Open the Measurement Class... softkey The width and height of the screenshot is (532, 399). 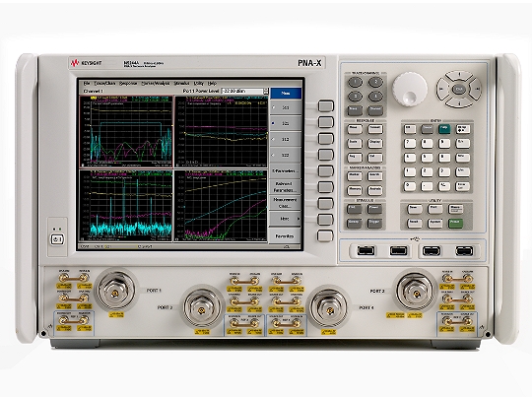tap(286, 203)
